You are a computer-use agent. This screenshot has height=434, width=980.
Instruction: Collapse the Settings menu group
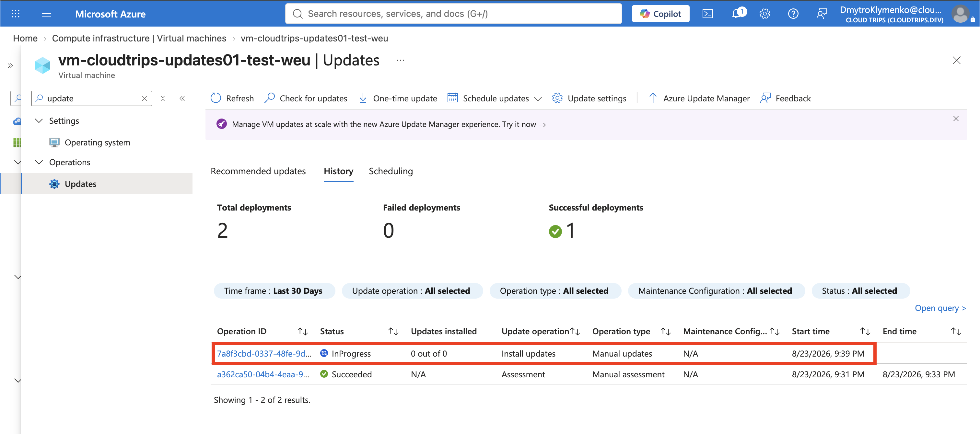39,120
